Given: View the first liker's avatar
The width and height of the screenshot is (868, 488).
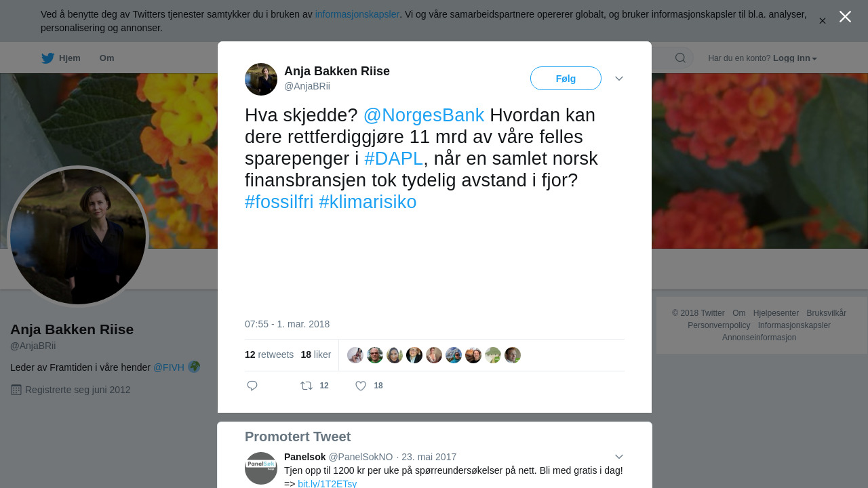Looking at the screenshot, I should [355, 355].
